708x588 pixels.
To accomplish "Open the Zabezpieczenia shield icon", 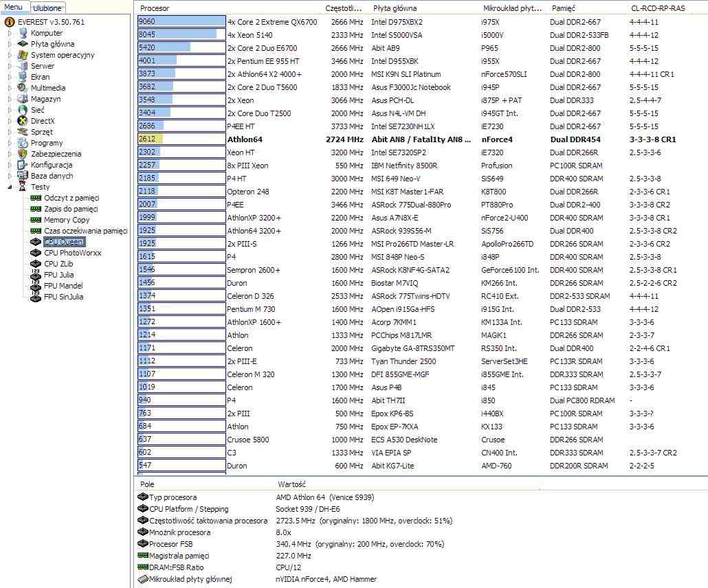I will pos(23,154).
